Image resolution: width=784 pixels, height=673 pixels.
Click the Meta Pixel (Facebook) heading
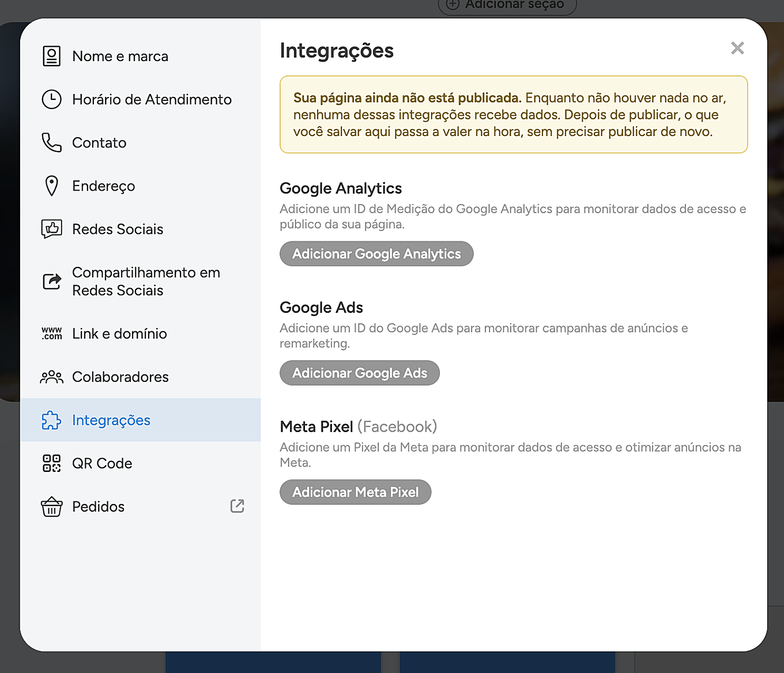359,426
